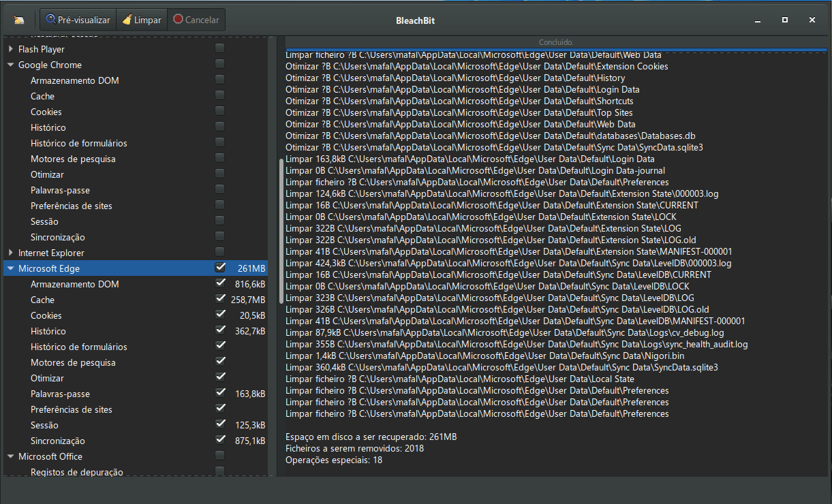Check Google Chrome Histórico option
The image size is (832, 504).
219,127
